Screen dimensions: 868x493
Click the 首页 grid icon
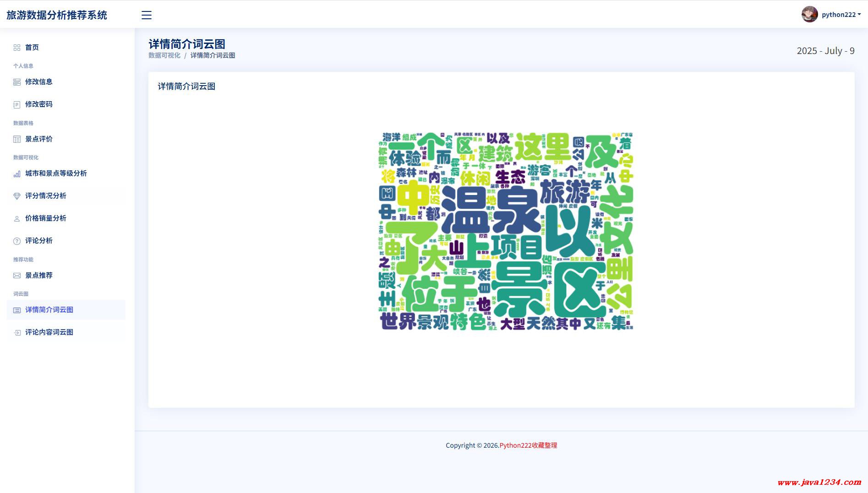[x=17, y=48]
